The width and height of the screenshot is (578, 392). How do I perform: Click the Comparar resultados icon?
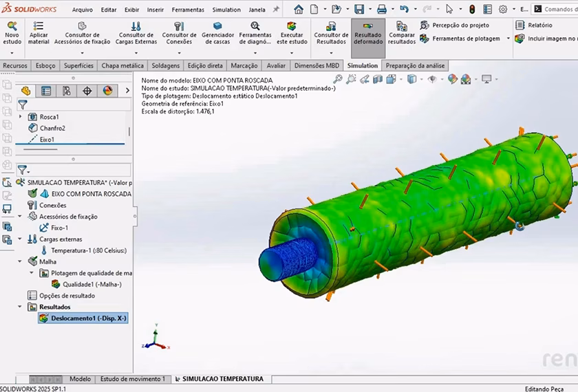(x=401, y=26)
